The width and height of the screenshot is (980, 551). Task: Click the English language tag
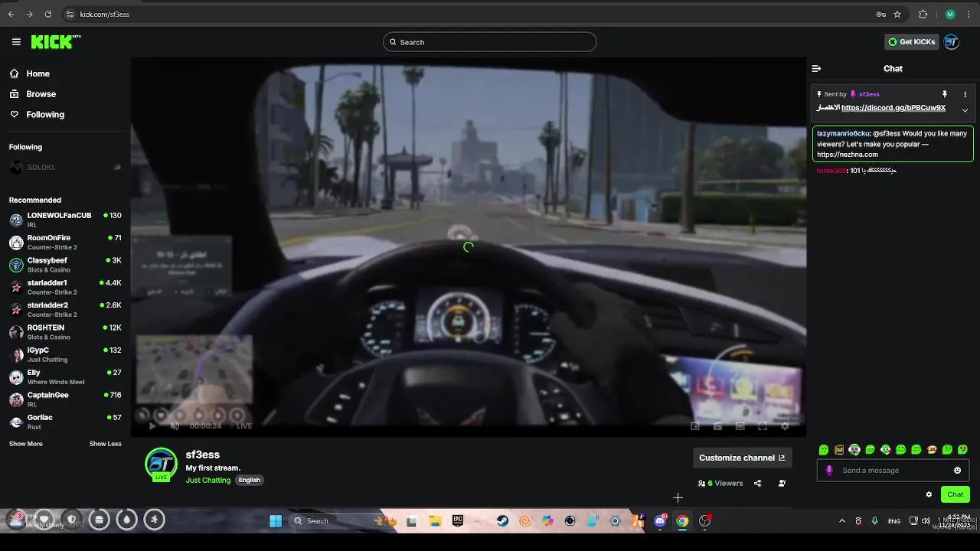coord(249,481)
